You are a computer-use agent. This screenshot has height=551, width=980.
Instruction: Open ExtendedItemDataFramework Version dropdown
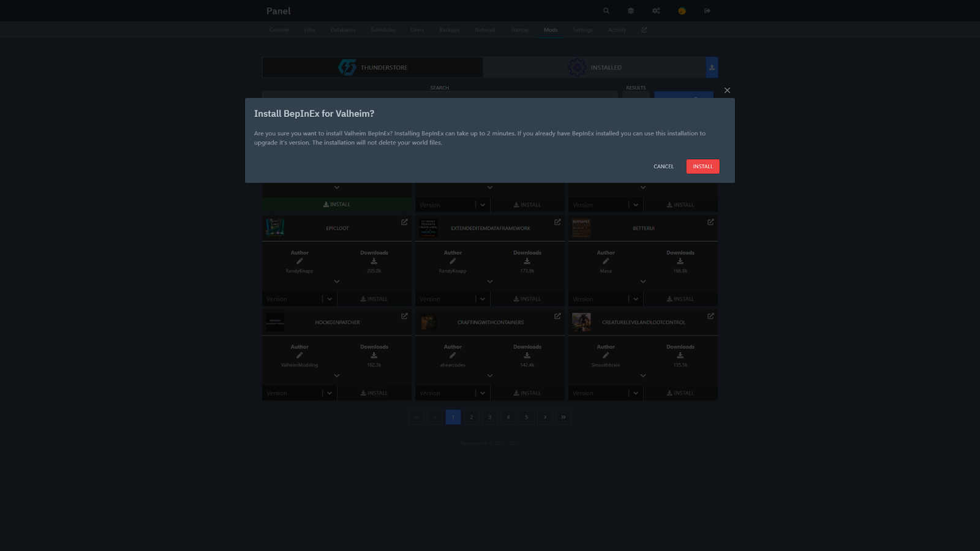(453, 299)
